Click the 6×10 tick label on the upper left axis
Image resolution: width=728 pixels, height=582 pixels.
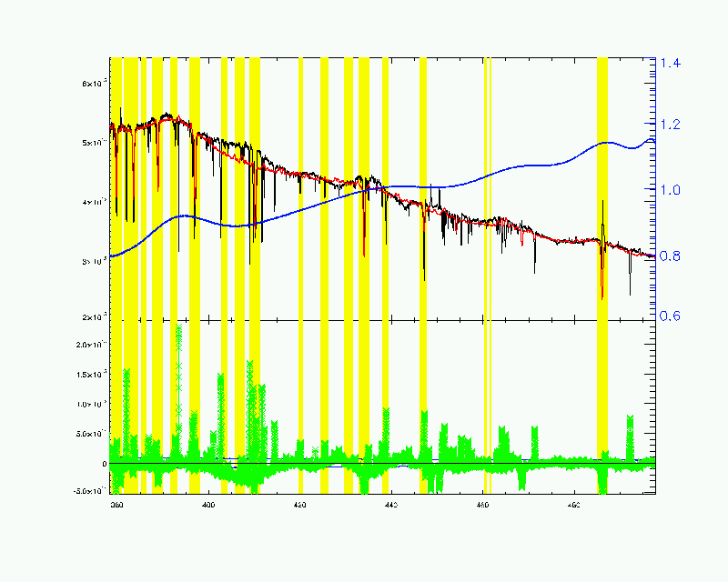(95, 83)
